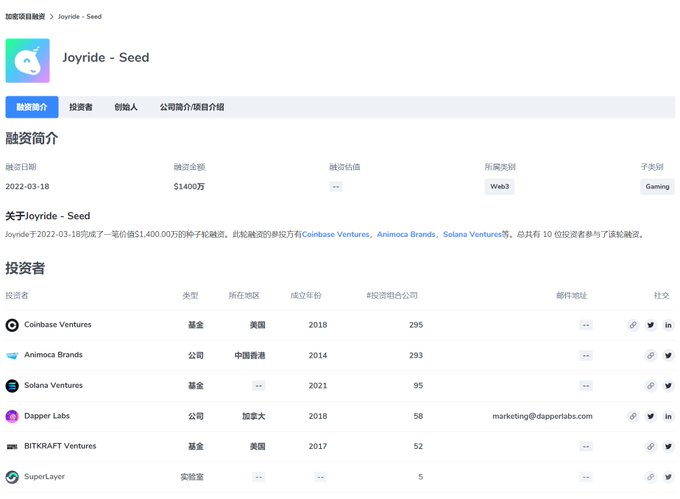The height and width of the screenshot is (499, 680).
Task: Open Solana Ventures investor name
Action: click(x=53, y=385)
